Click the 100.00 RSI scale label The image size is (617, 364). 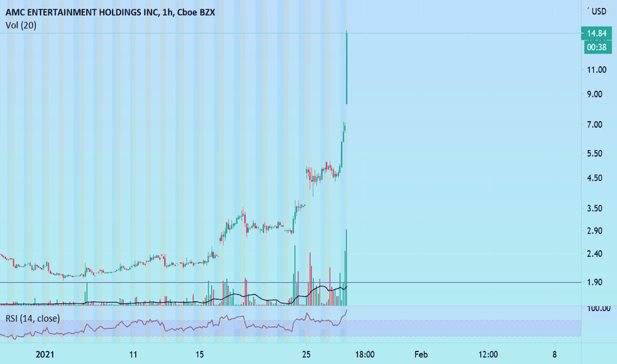click(598, 308)
